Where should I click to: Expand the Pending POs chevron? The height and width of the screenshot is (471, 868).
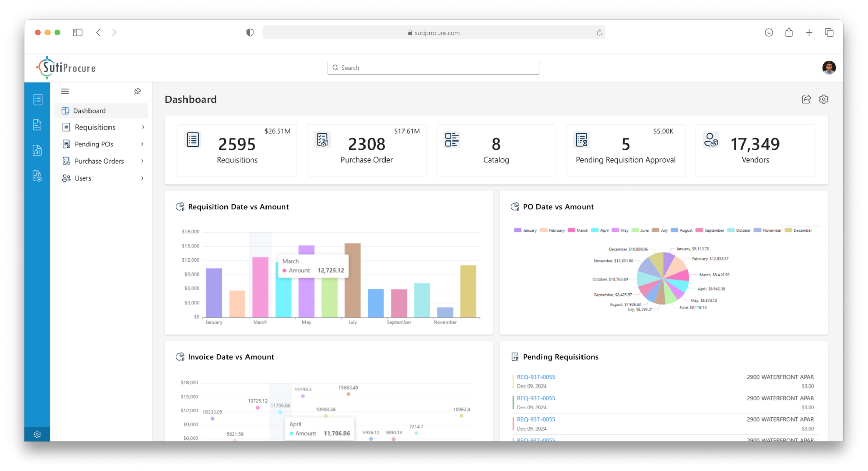pyautogui.click(x=142, y=144)
